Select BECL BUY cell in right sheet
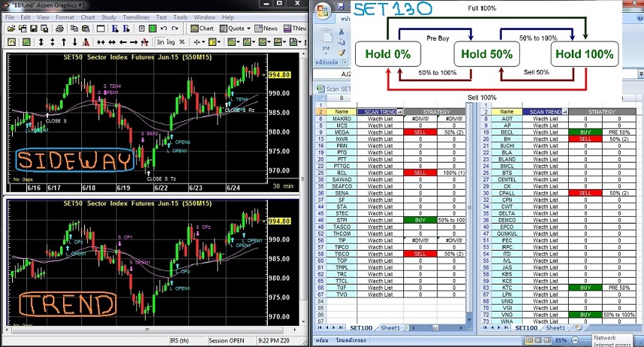Viewport: 644px width, 347px height. [x=585, y=132]
